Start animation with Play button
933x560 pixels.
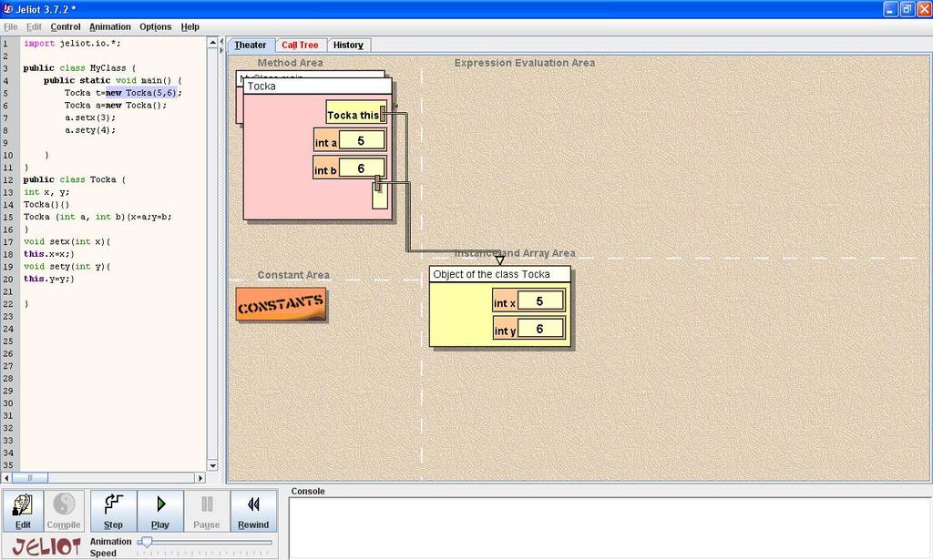(160, 511)
